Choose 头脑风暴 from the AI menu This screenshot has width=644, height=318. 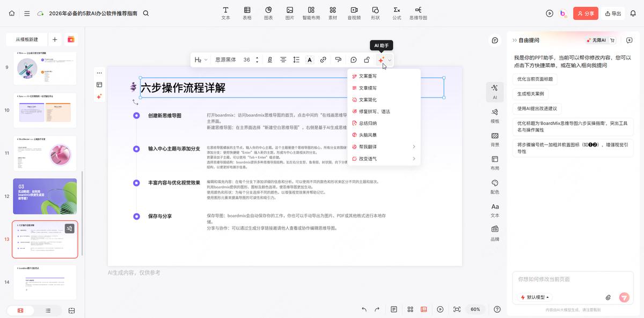384,135
